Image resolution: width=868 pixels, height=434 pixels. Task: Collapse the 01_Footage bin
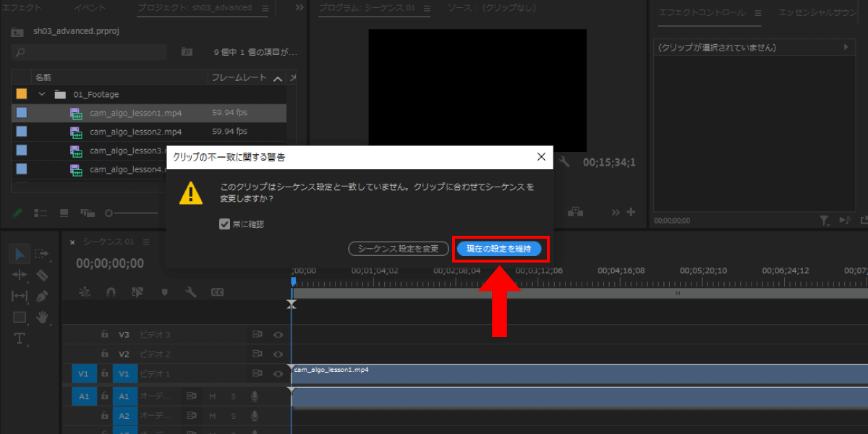click(42, 94)
